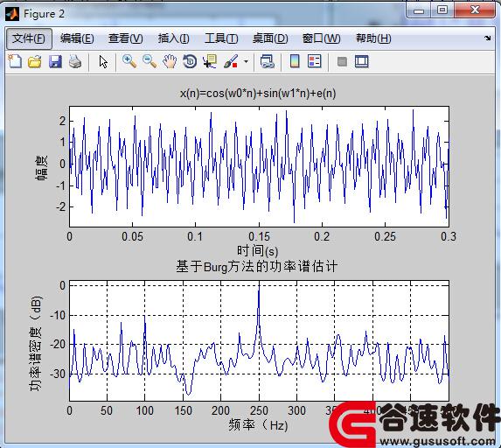Activate the Zoom Out magnifier tool
The width and height of the screenshot is (501, 448).
coord(150,61)
